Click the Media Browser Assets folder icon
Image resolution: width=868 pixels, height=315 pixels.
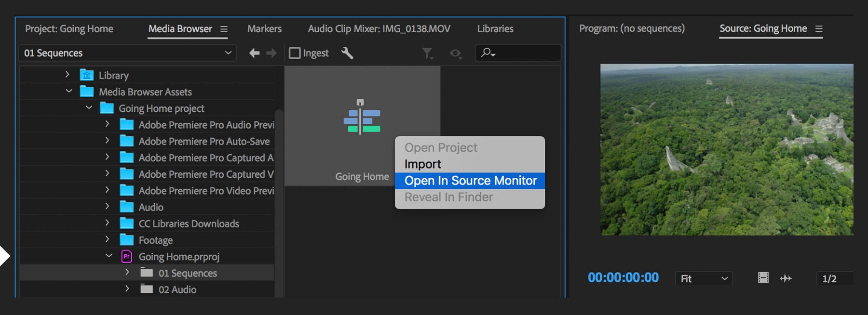coord(87,92)
